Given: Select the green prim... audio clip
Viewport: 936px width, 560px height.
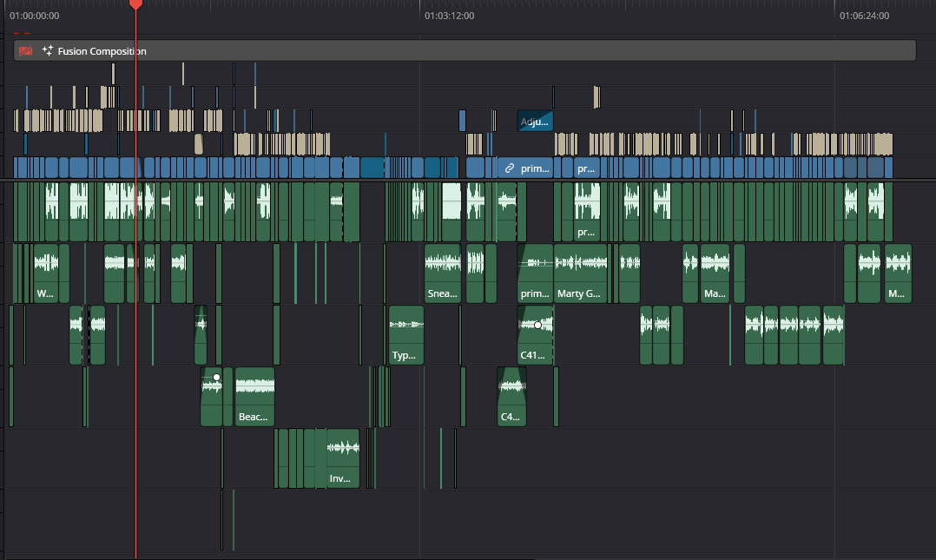Looking at the screenshot, I should click(x=535, y=273).
